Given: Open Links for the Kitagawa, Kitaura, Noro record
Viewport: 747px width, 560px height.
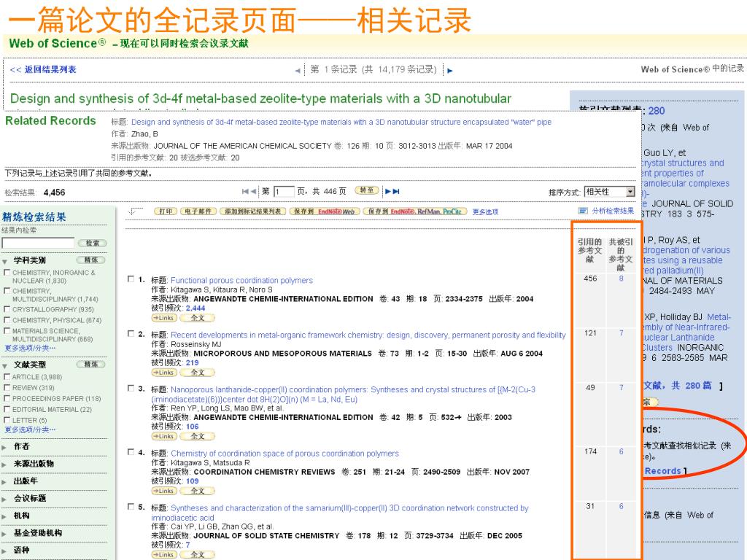Looking at the screenshot, I should pos(164,318).
